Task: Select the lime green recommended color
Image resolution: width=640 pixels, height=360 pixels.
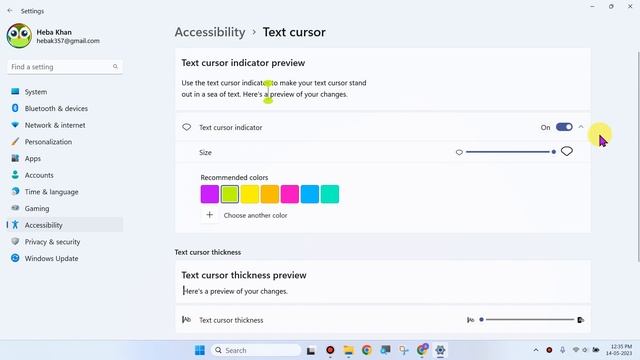Action: coord(230,194)
